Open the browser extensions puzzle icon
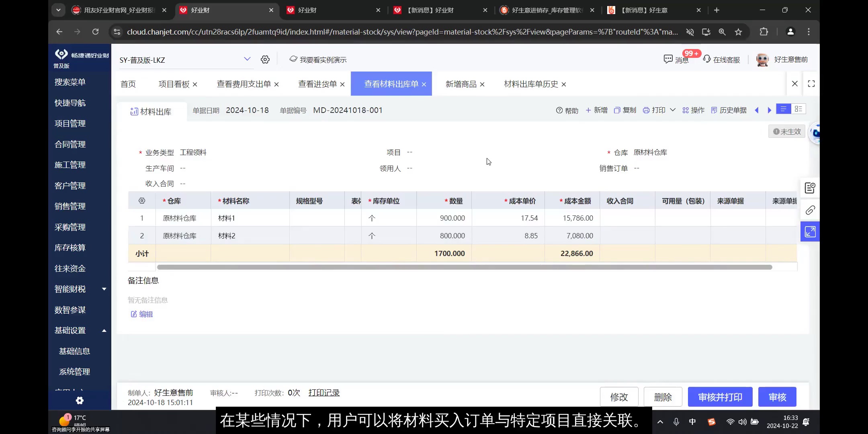This screenshot has width=868, height=434. pyautogui.click(x=764, y=32)
